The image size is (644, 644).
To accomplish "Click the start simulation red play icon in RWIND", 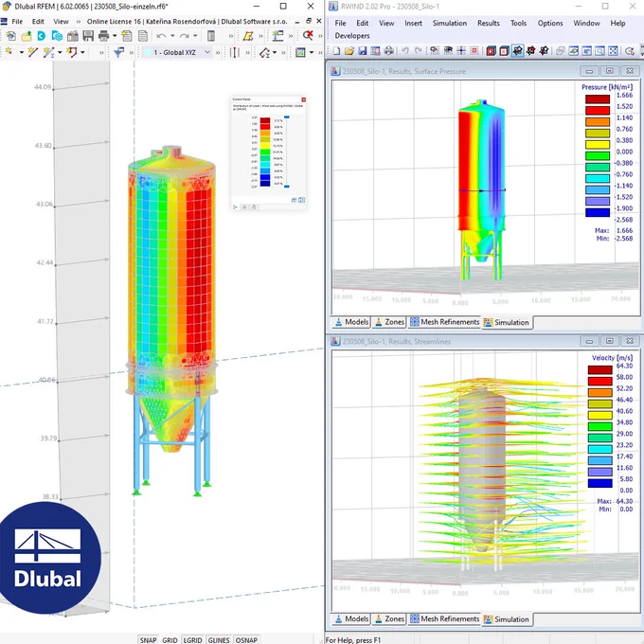I will point(491,51).
